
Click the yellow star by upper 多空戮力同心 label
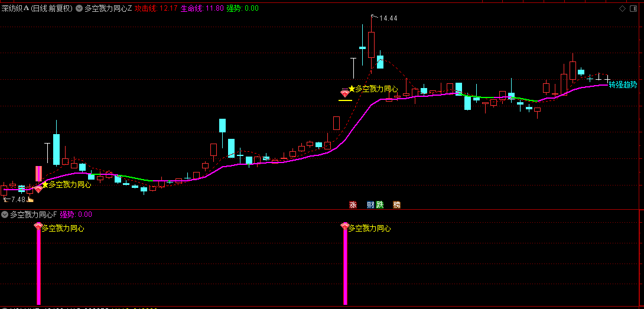tap(352, 89)
